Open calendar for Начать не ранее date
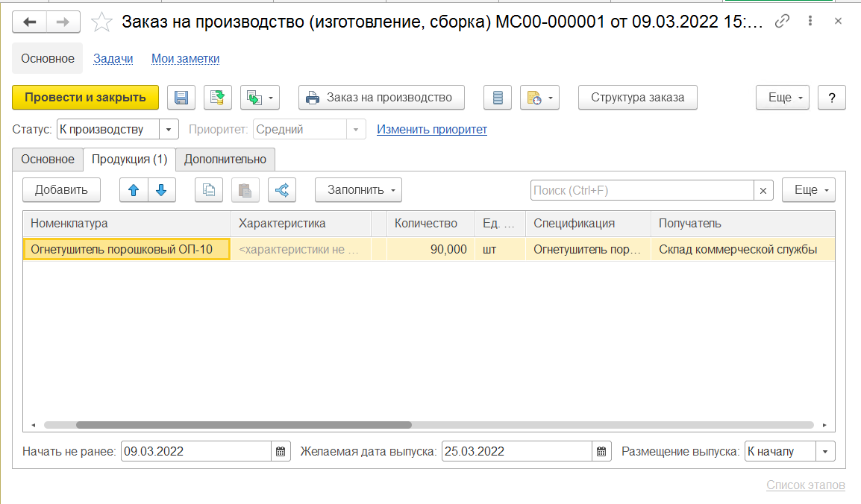The image size is (861, 504). tap(281, 451)
